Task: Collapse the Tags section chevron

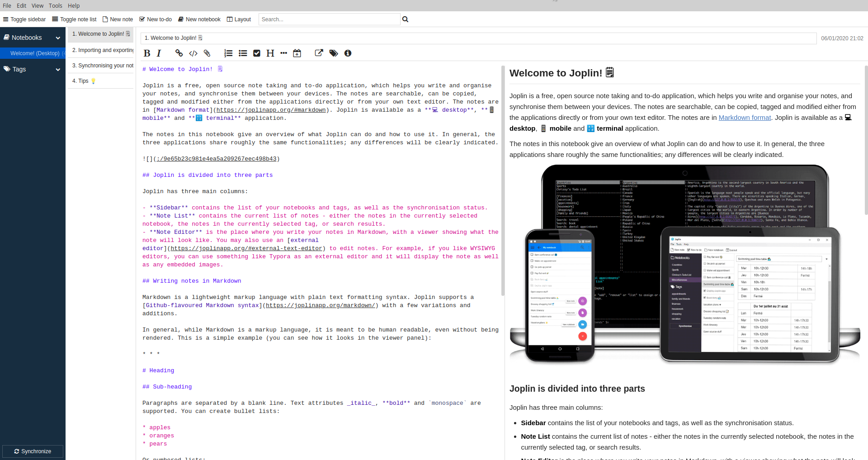Action: [58, 70]
